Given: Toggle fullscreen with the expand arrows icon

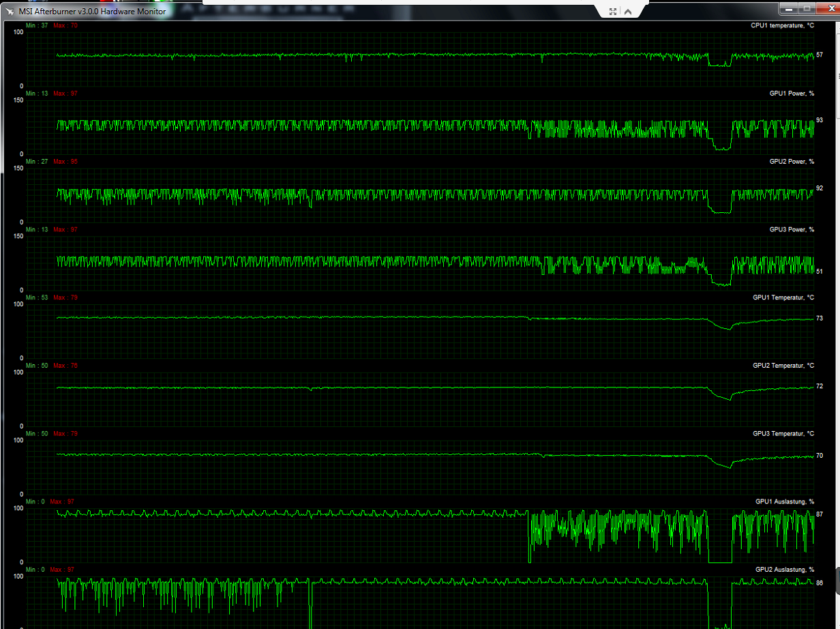Looking at the screenshot, I should tap(612, 11).
